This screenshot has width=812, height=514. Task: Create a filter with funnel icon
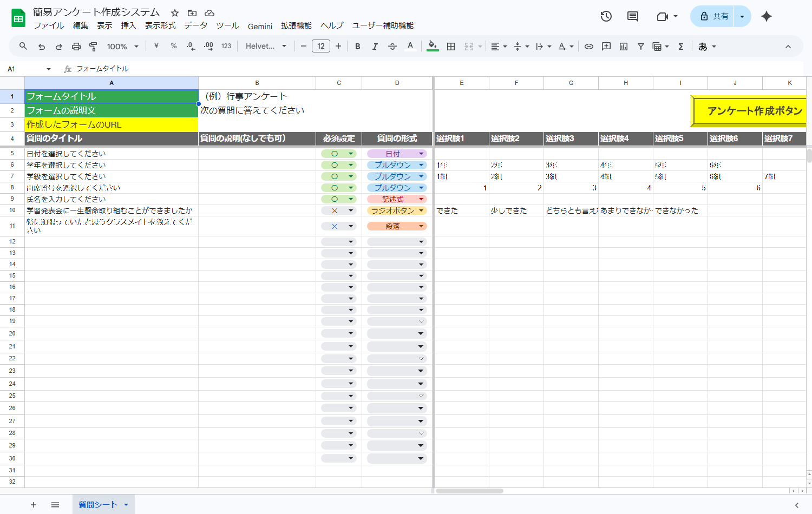(641, 47)
